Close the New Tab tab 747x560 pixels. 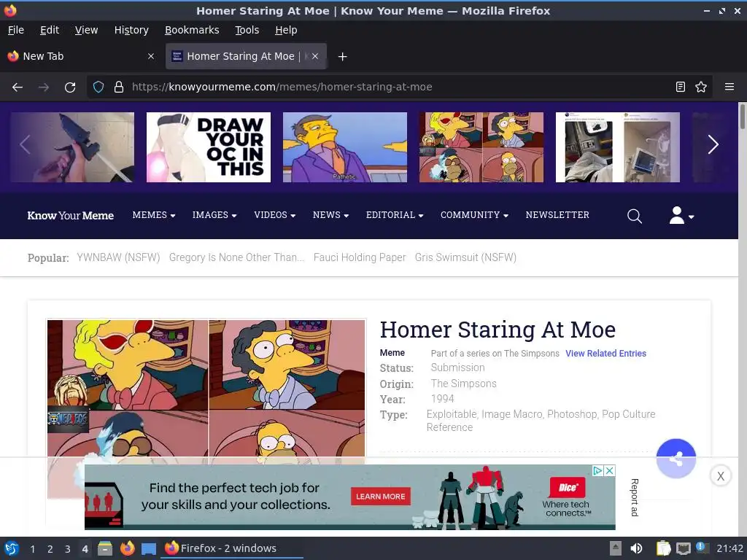click(x=151, y=56)
